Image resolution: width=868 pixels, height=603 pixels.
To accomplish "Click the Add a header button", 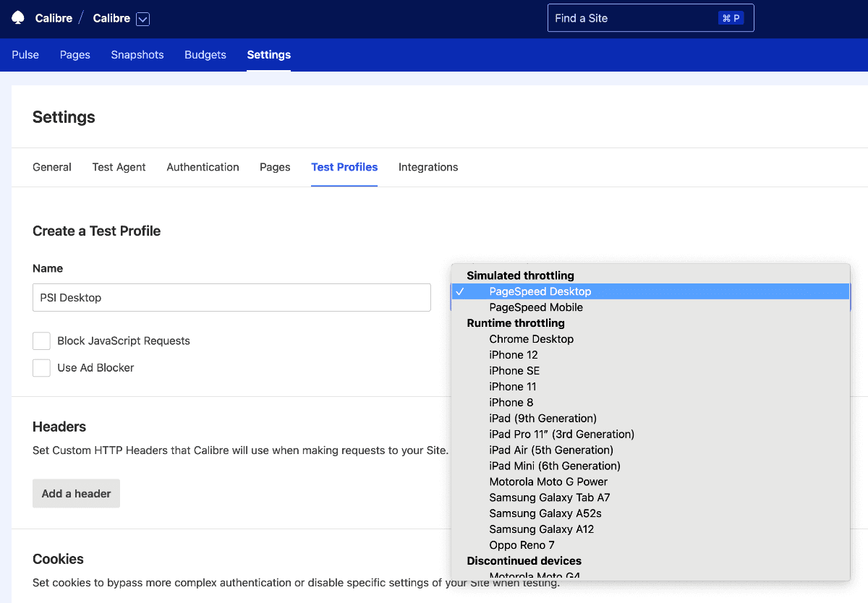I will pyautogui.click(x=76, y=493).
